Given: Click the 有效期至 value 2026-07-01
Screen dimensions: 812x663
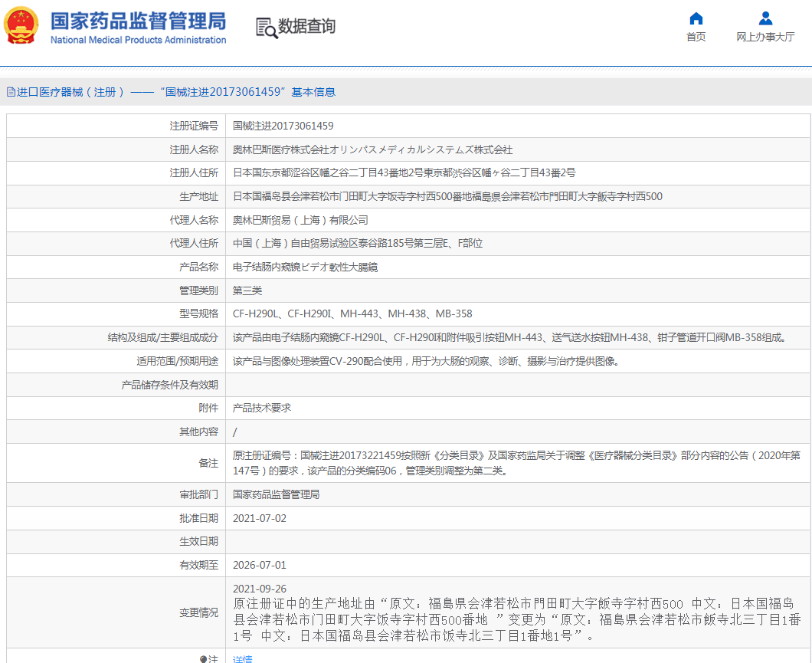Looking at the screenshot, I should pyautogui.click(x=260, y=565).
